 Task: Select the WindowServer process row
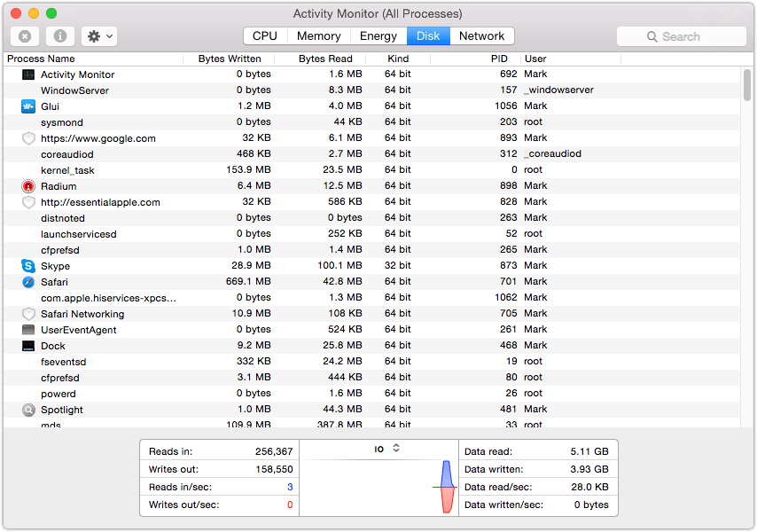click(x=371, y=90)
